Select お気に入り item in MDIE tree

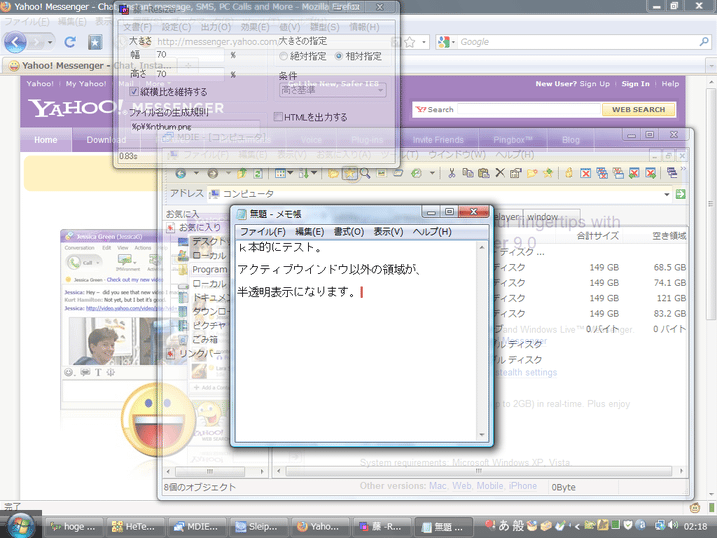(200, 227)
